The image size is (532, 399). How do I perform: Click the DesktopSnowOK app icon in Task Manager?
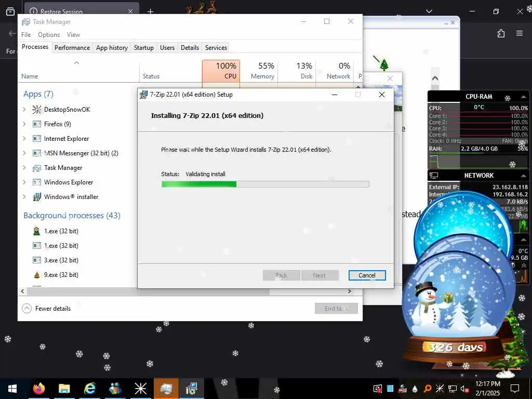[37, 109]
